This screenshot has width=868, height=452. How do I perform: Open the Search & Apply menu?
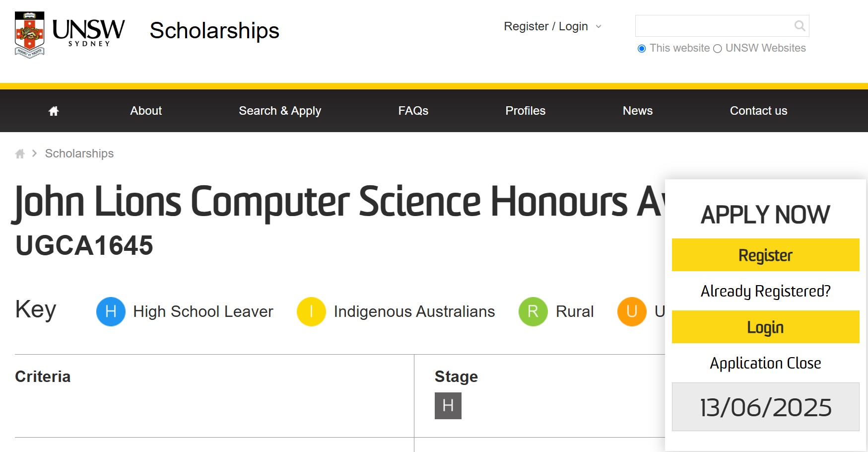pos(280,111)
